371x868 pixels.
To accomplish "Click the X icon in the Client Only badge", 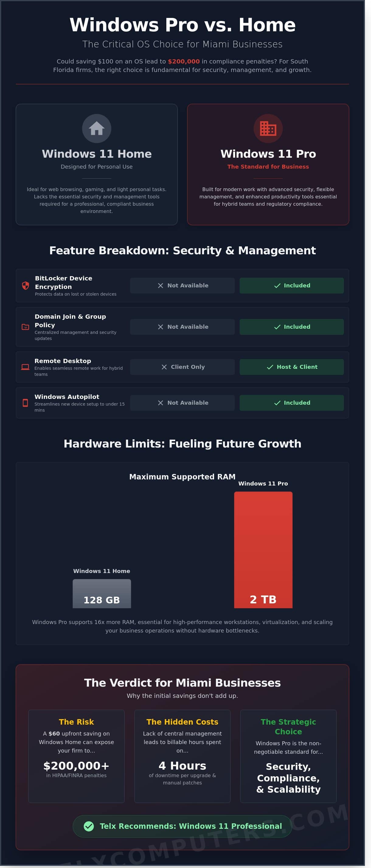I will click(x=164, y=367).
